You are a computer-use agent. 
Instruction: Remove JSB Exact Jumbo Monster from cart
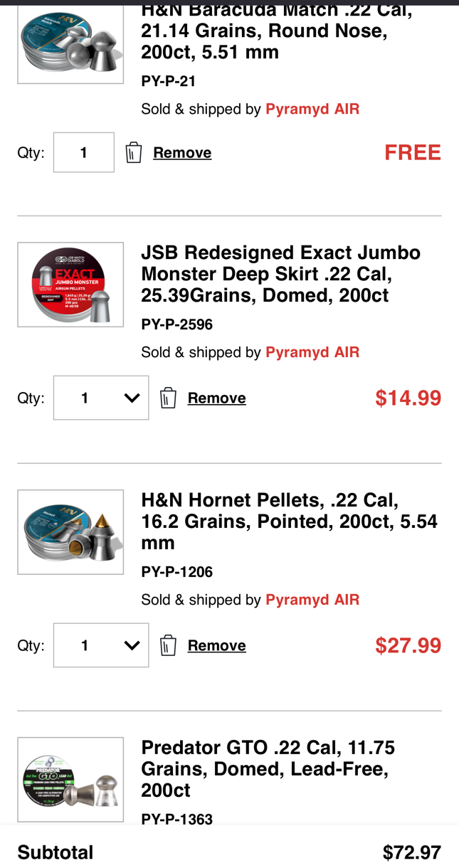217,398
